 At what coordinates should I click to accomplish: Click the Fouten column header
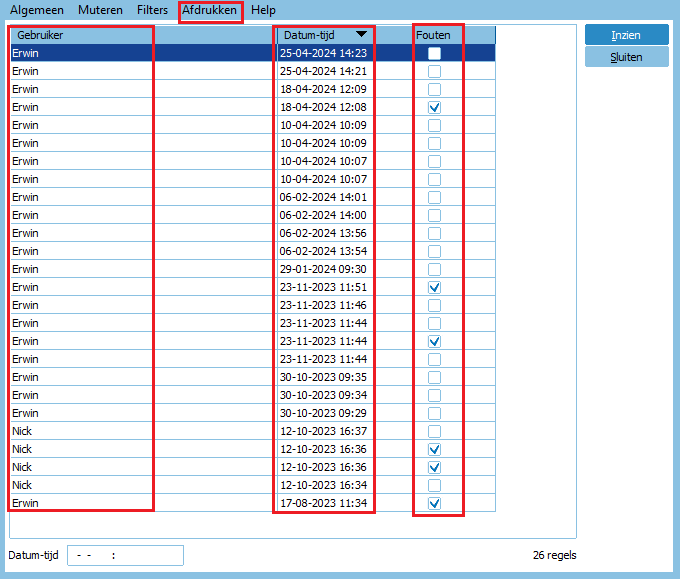click(433, 35)
